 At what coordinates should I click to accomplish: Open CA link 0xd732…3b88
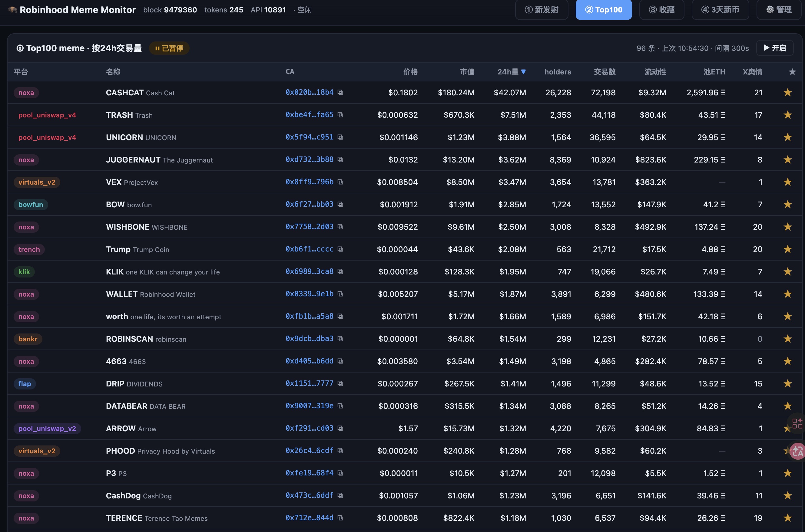(x=309, y=159)
